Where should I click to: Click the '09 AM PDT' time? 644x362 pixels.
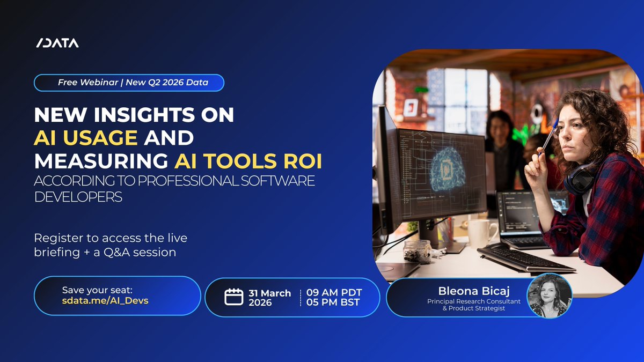pos(334,292)
